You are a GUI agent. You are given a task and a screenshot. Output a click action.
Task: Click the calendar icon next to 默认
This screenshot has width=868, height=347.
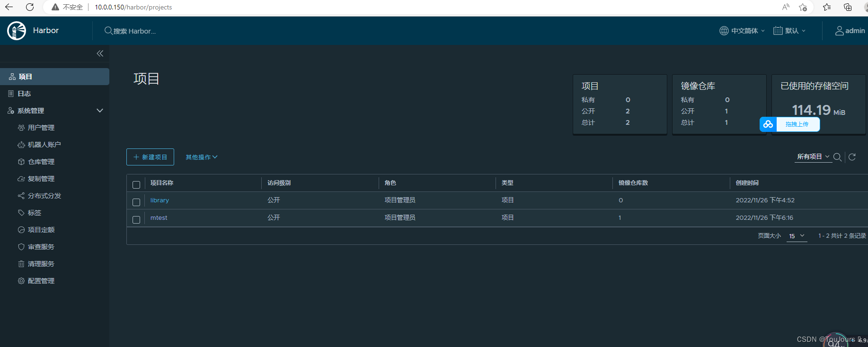[x=778, y=31]
